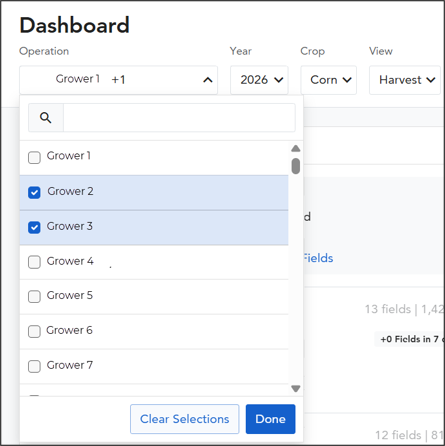Open the View Harvest dropdown
Screen dimensions: 445x446
(x=405, y=80)
